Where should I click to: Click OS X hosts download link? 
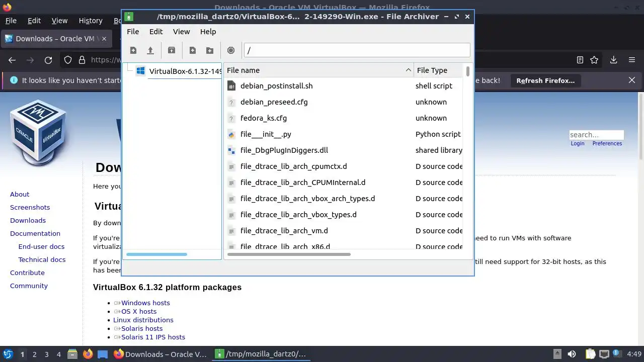[139, 311]
